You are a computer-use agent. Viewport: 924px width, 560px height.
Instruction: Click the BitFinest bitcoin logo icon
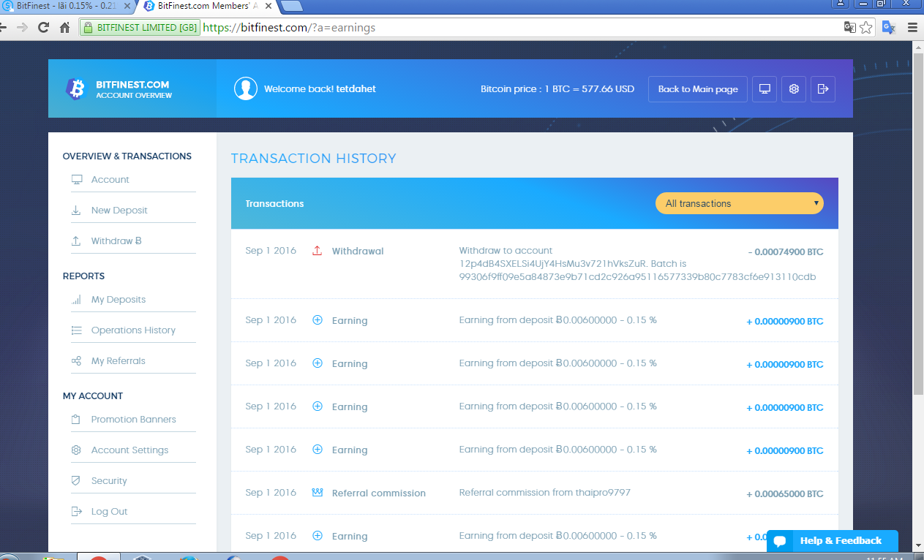click(75, 88)
